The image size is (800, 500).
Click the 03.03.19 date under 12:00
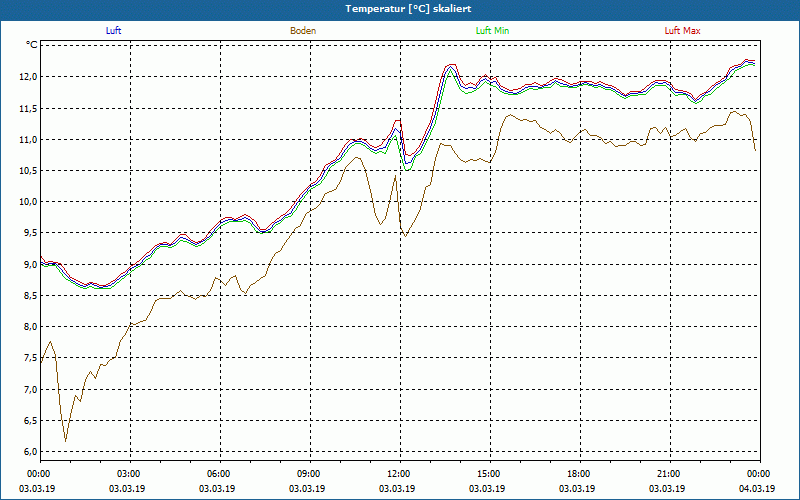396,488
